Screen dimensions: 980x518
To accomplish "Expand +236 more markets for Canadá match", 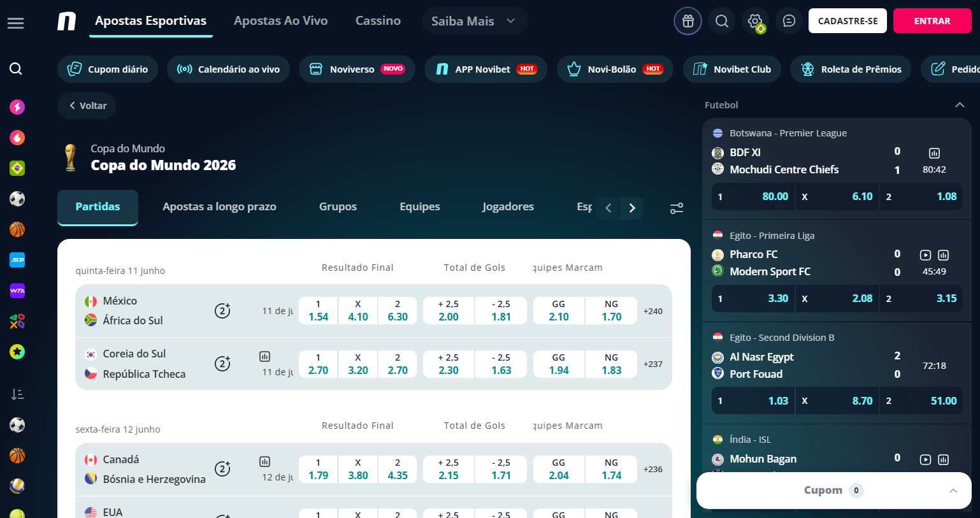I will tap(653, 469).
